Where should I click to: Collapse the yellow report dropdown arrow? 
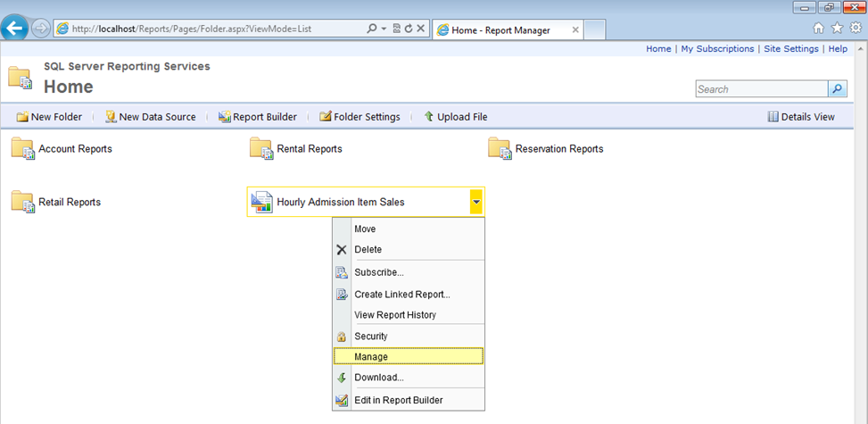tap(476, 203)
